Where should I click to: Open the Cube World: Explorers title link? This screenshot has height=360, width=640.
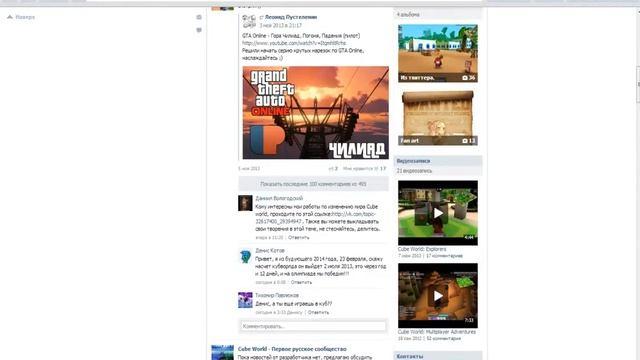tap(422, 249)
